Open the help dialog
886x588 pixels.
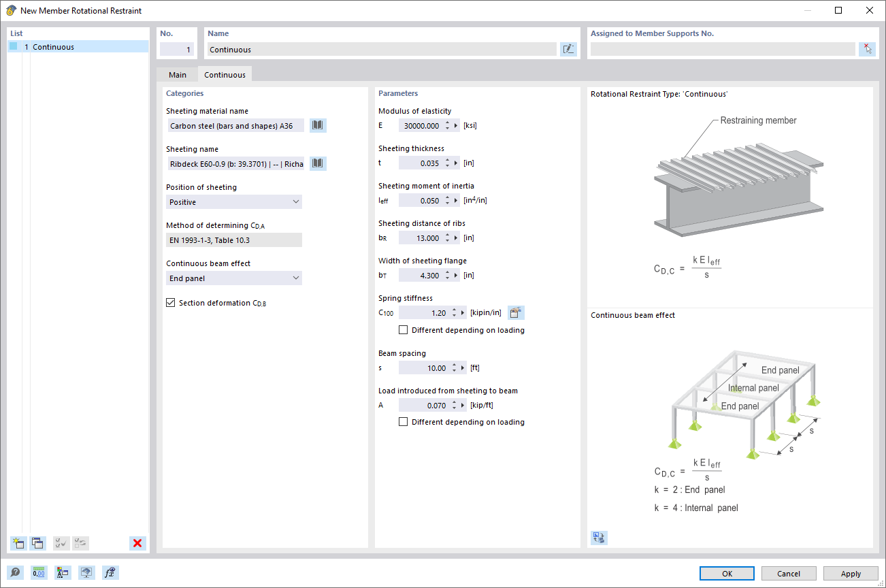click(15, 572)
